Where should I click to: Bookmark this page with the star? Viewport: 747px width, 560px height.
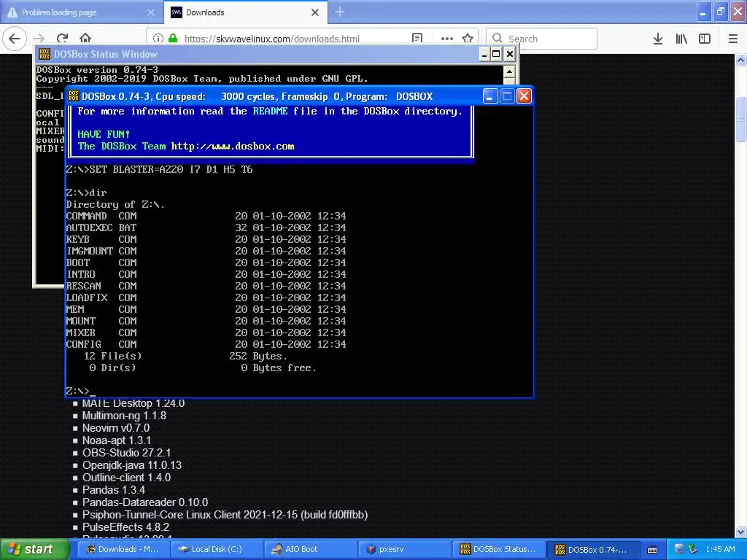[x=468, y=39]
